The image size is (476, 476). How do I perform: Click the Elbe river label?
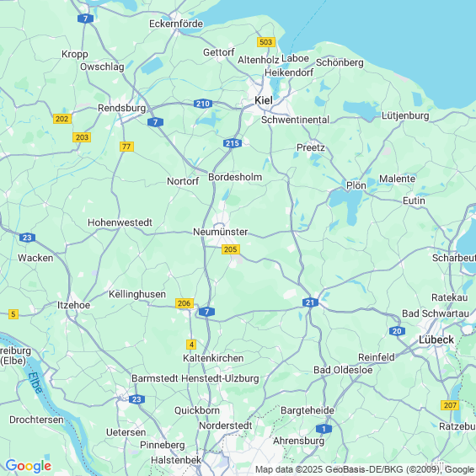[x=35, y=383]
